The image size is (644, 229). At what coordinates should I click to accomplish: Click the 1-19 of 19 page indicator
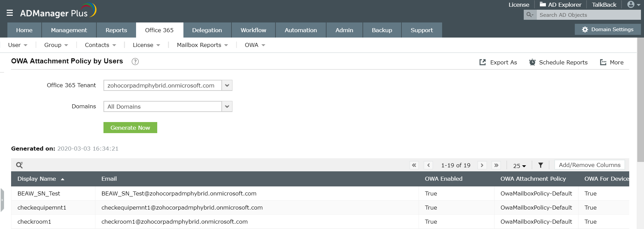pos(456,165)
